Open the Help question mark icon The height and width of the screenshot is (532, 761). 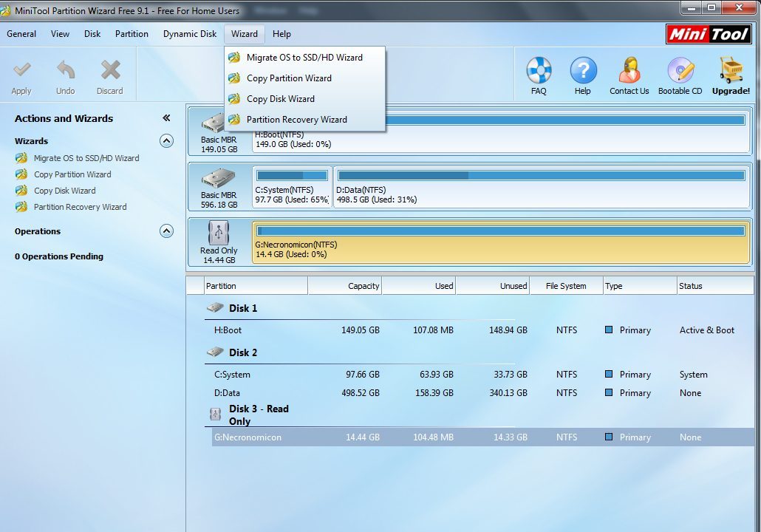click(583, 70)
